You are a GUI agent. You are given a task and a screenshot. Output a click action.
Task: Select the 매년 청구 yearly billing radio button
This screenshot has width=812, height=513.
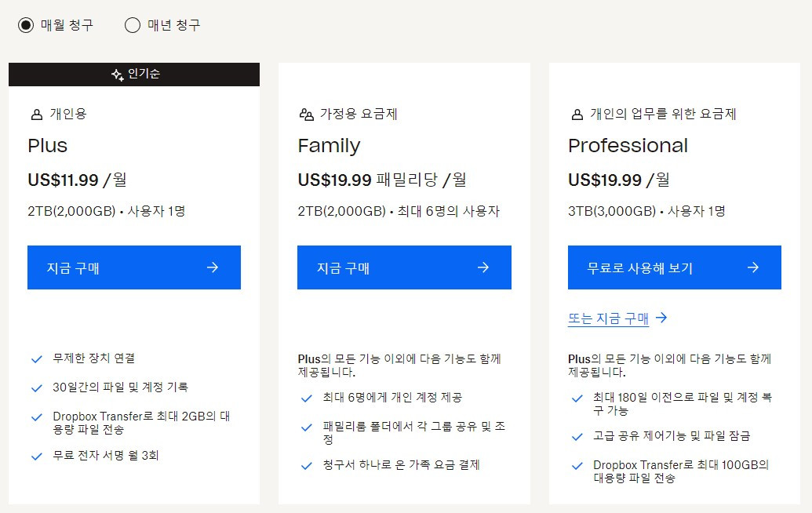(133, 25)
